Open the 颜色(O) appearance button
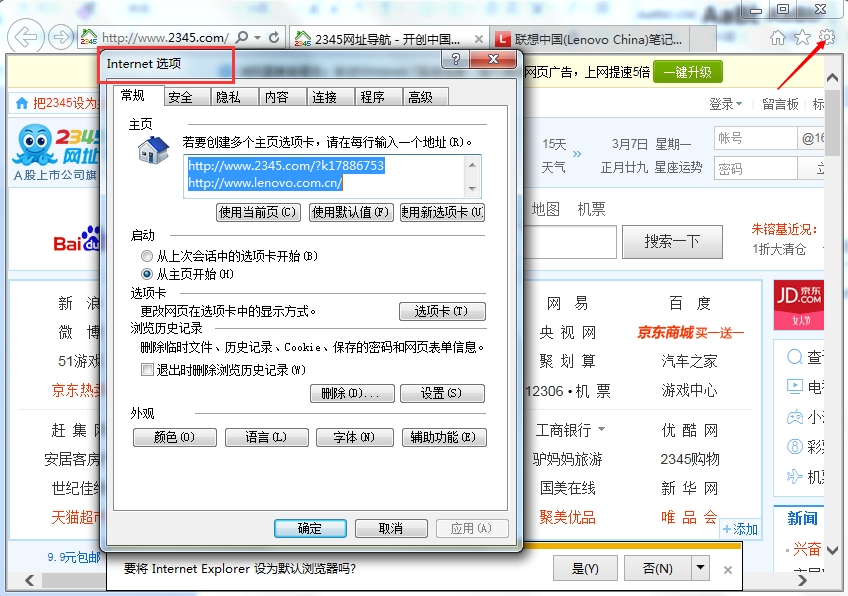This screenshot has height=596, width=848. [x=175, y=437]
